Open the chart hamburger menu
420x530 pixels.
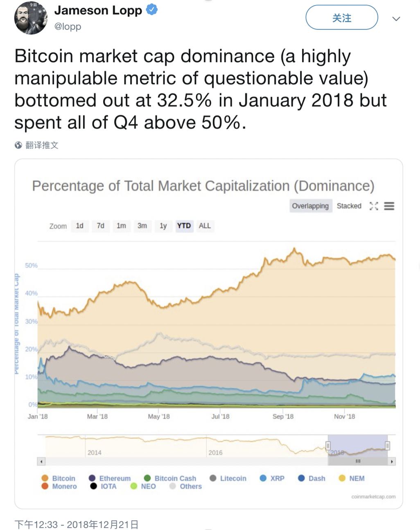click(x=389, y=206)
